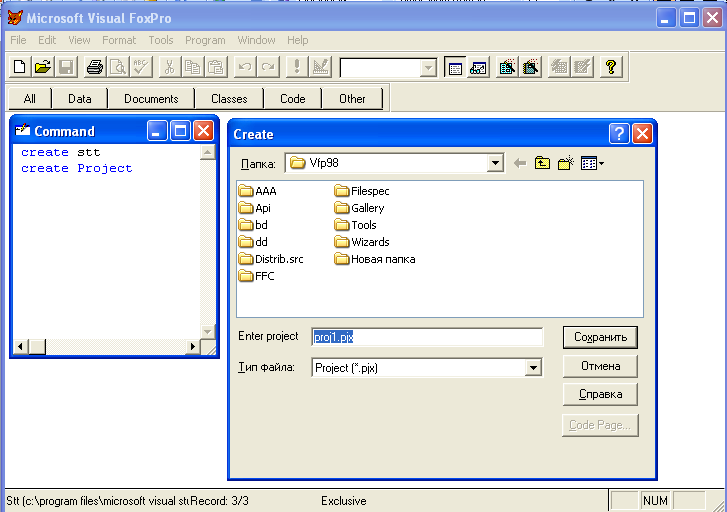
Task: Open the Format menu
Action: [119, 40]
